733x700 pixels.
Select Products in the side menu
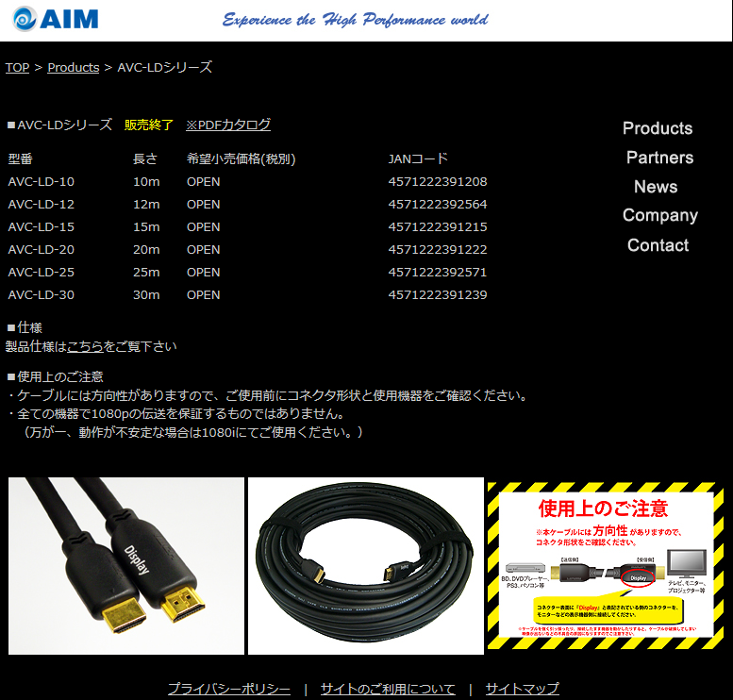(x=658, y=128)
